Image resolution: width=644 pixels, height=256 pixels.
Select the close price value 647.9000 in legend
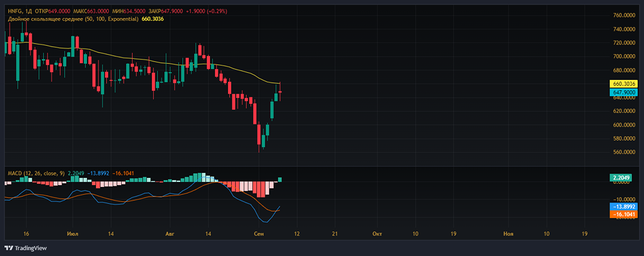[x=173, y=11]
